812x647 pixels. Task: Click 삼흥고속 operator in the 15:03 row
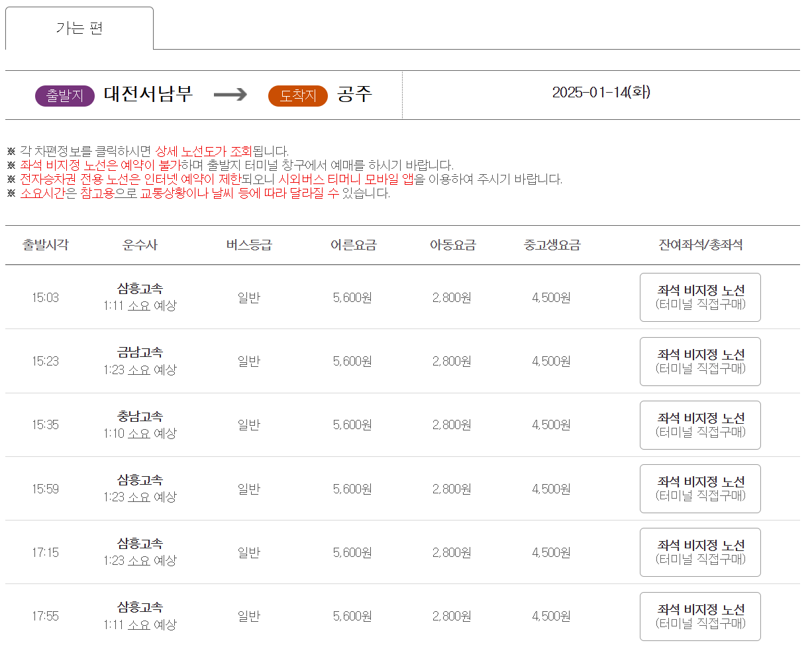coord(140,289)
